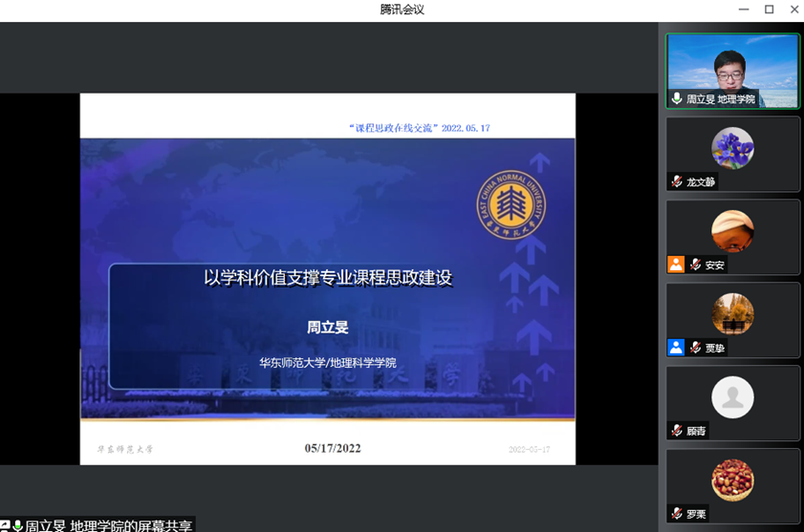Select 罗栗's chestnut basket avatar

click(x=732, y=480)
